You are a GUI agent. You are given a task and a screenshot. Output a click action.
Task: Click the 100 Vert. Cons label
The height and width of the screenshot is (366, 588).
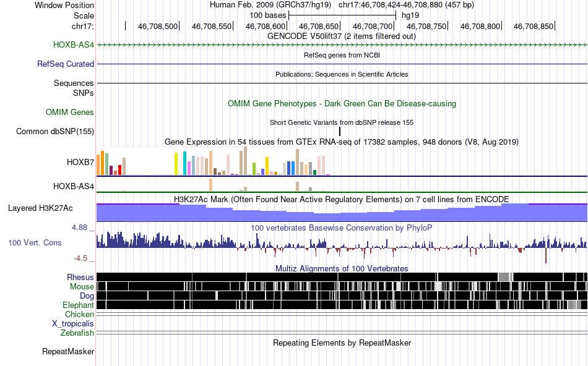35,243
